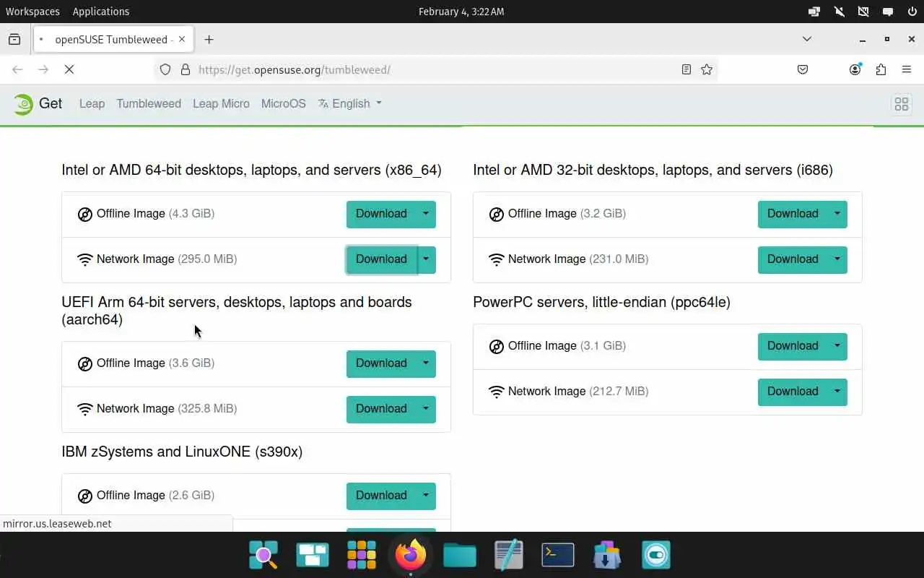Open the applications grid icon in dock

(x=362, y=555)
